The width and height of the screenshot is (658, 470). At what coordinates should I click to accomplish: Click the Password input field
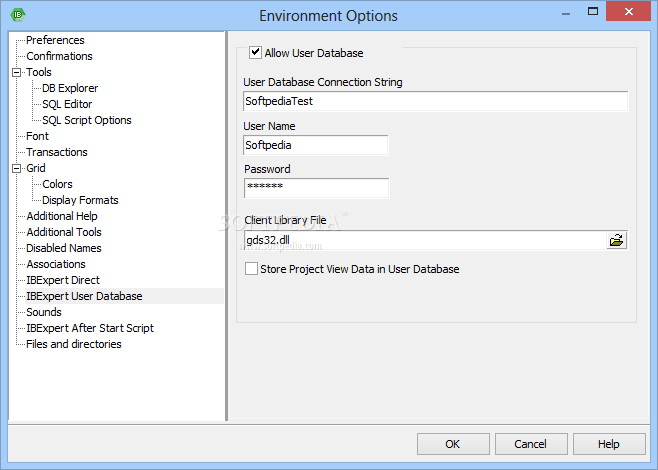pyautogui.click(x=316, y=188)
